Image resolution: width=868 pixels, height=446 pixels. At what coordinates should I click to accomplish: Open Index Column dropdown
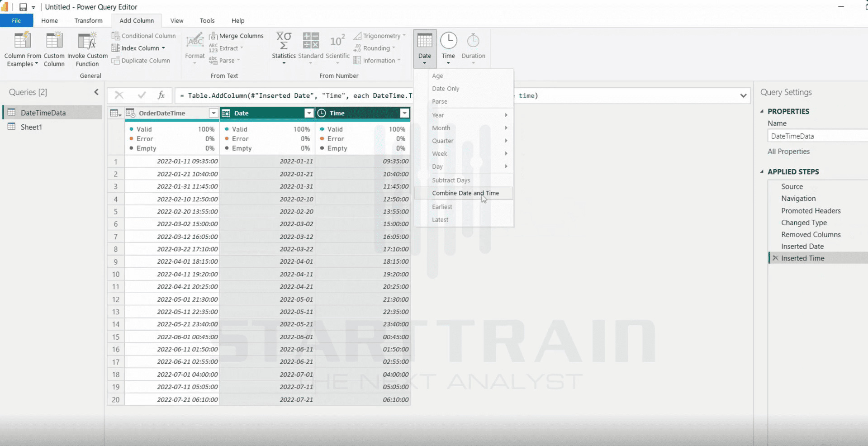(139, 48)
